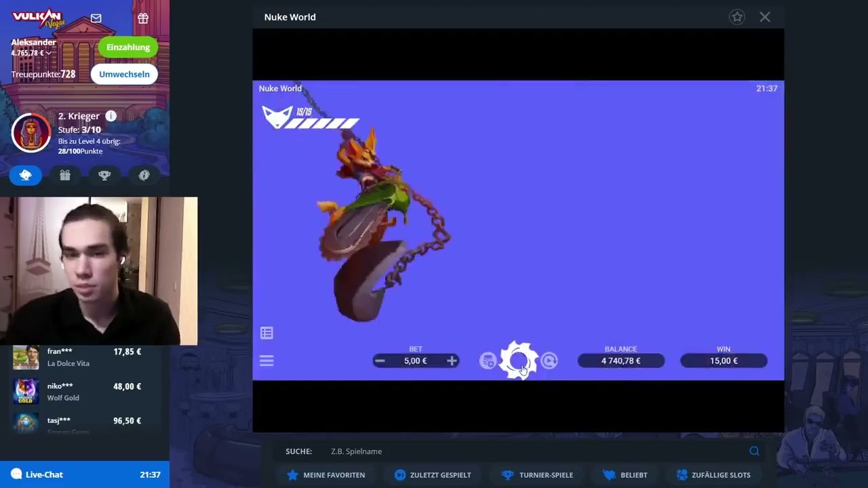Viewport: 868px width, 488px height.
Task: Select the gifts tab icon
Action: pos(65,175)
